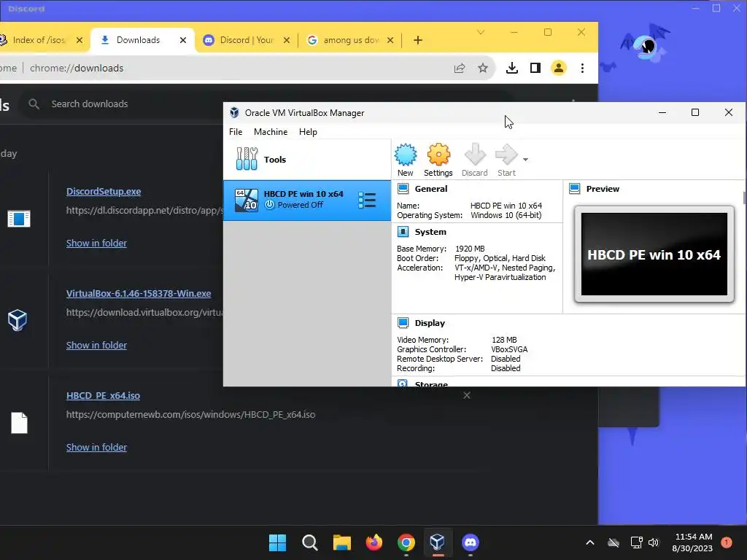Open the Chrome tab search chevron
Screen dimensions: 747x560
point(481,32)
